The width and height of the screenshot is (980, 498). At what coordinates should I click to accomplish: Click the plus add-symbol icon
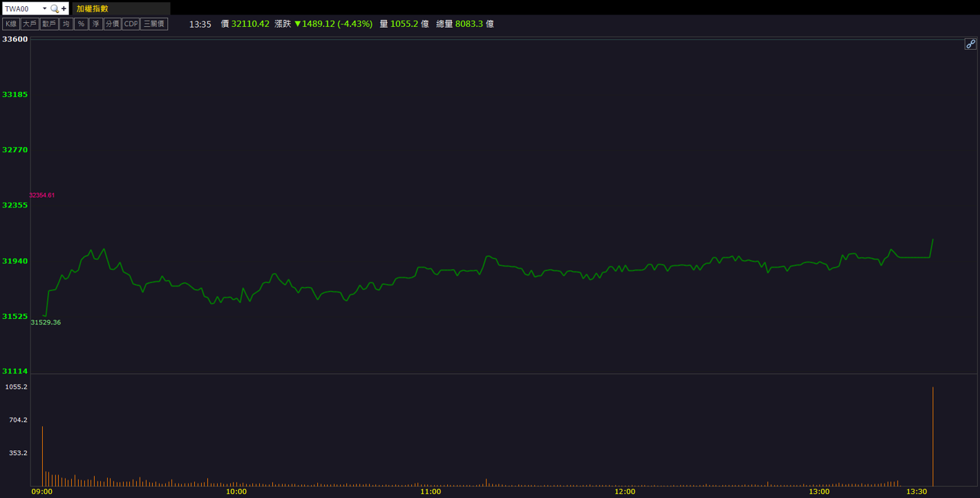click(x=64, y=9)
